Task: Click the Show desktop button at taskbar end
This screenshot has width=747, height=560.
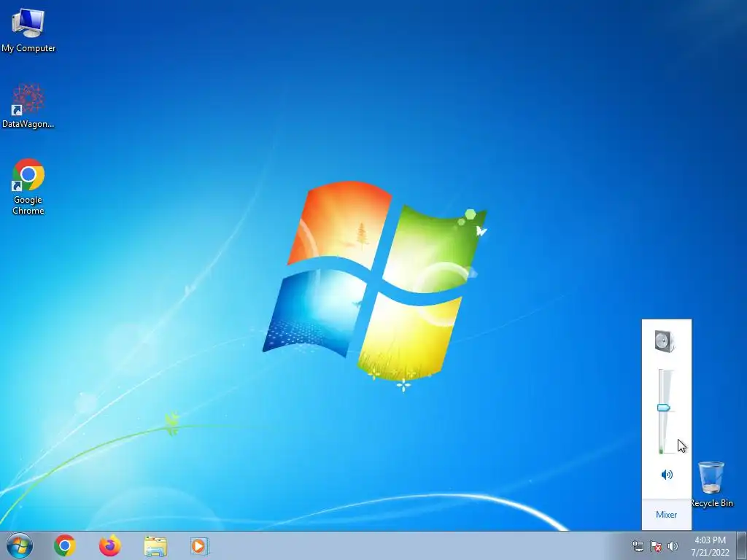Action: coord(742,545)
